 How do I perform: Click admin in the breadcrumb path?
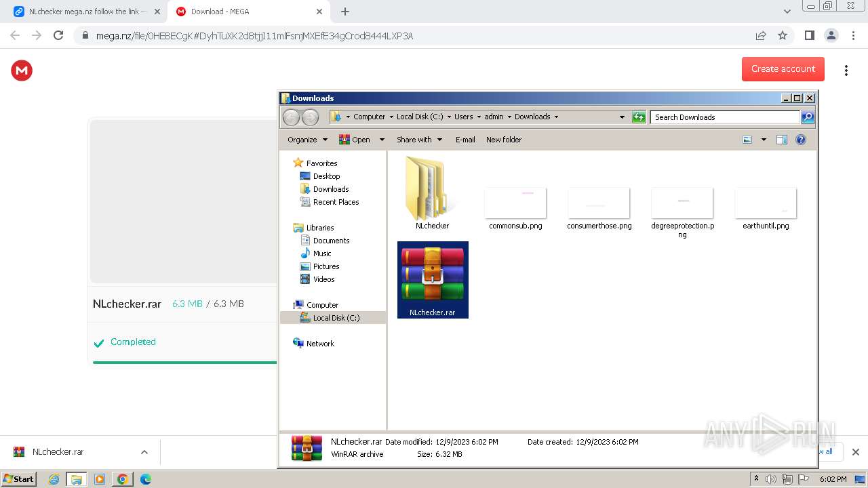point(494,117)
